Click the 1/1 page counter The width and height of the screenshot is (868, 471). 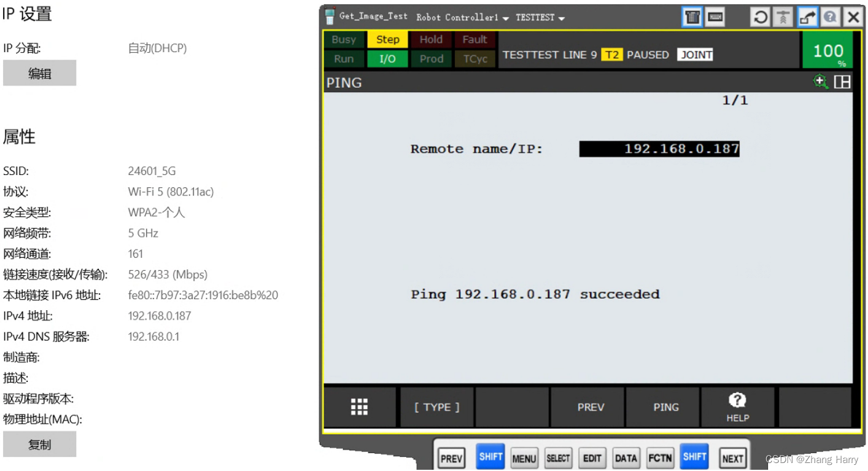coord(735,100)
